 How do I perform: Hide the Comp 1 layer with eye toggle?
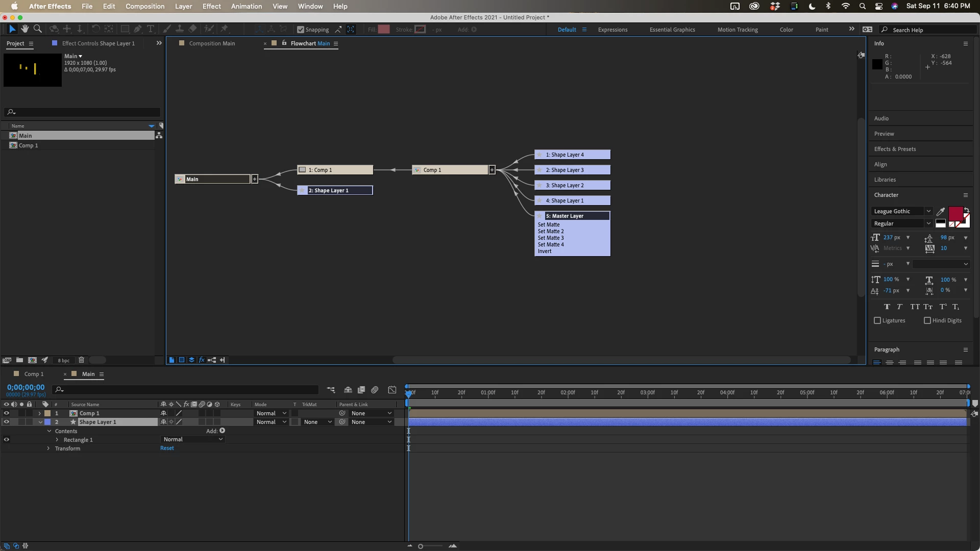(x=6, y=413)
